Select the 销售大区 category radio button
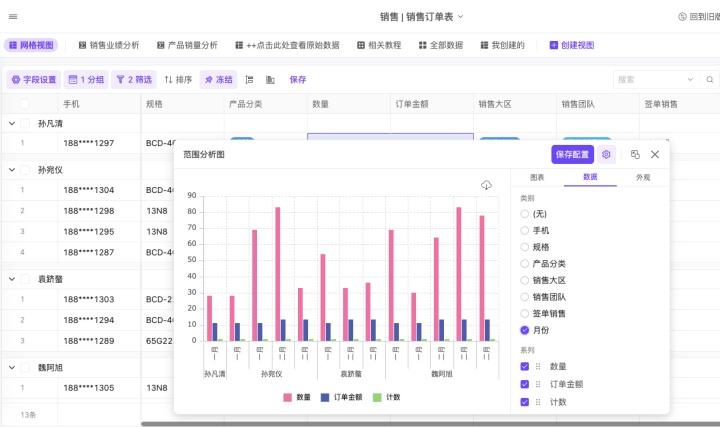Screen dimensions: 720x427 [x=526, y=280]
